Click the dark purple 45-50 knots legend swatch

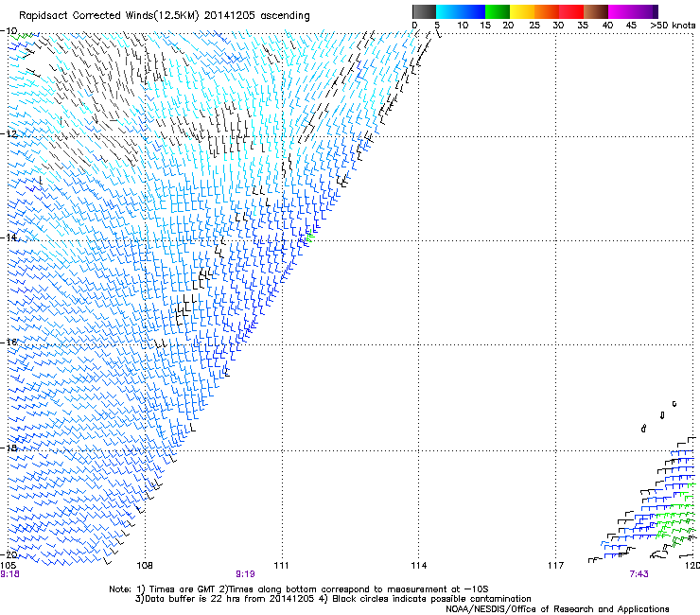tap(645, 11)
